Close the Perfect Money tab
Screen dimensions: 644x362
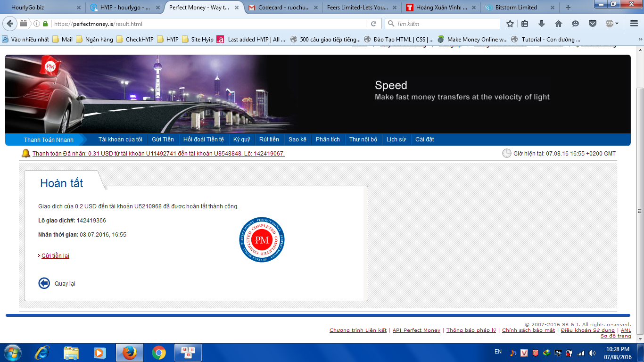[x=238, y=8]
